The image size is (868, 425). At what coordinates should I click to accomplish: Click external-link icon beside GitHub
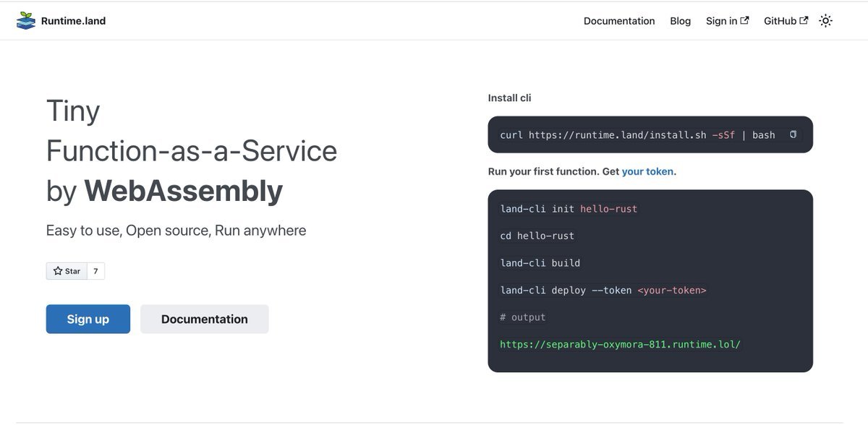pyautogui.click(x=804, y=20)
